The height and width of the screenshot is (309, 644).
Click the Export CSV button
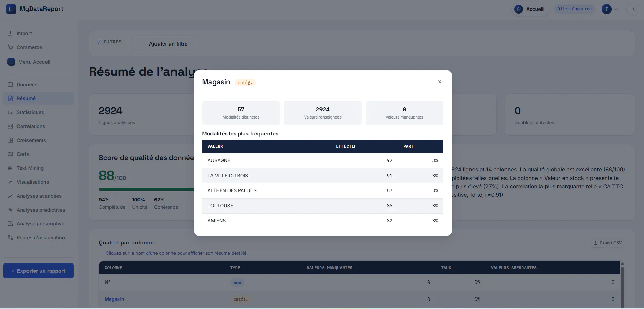[x=608, y=243]
